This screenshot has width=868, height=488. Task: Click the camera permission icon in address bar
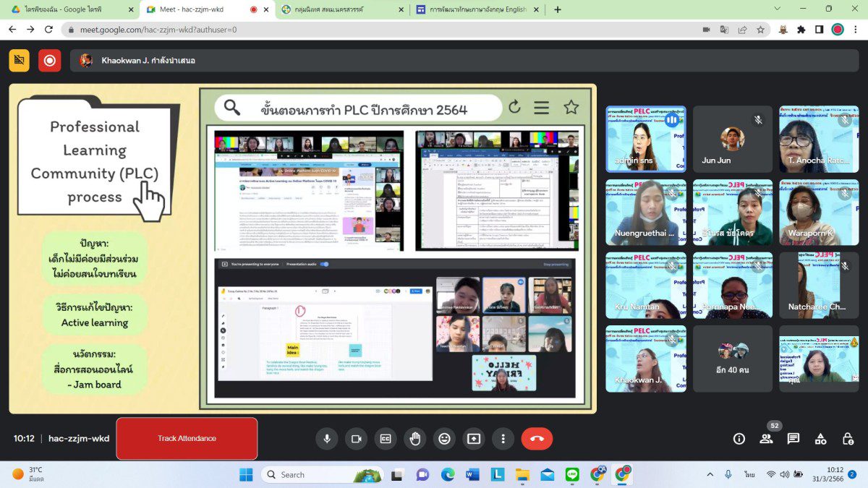pos(706,30)
